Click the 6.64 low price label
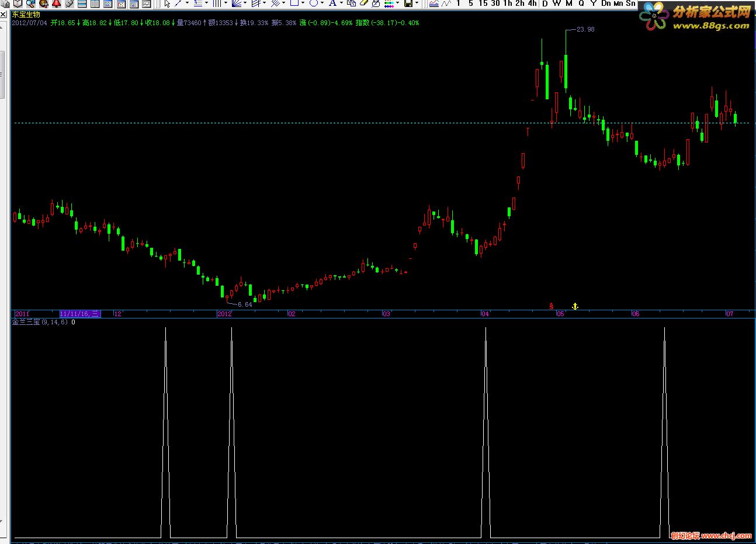 pyautogui.click(x=245, y=304)
